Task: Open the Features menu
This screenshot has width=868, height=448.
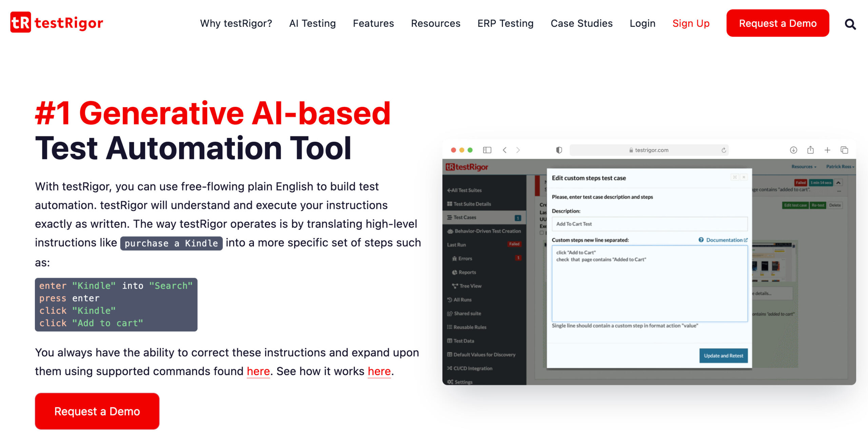Action: (373, 23)
